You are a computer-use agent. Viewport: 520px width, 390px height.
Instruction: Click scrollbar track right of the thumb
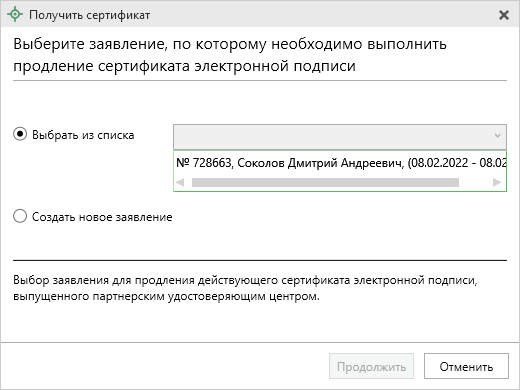pos(475,182)
